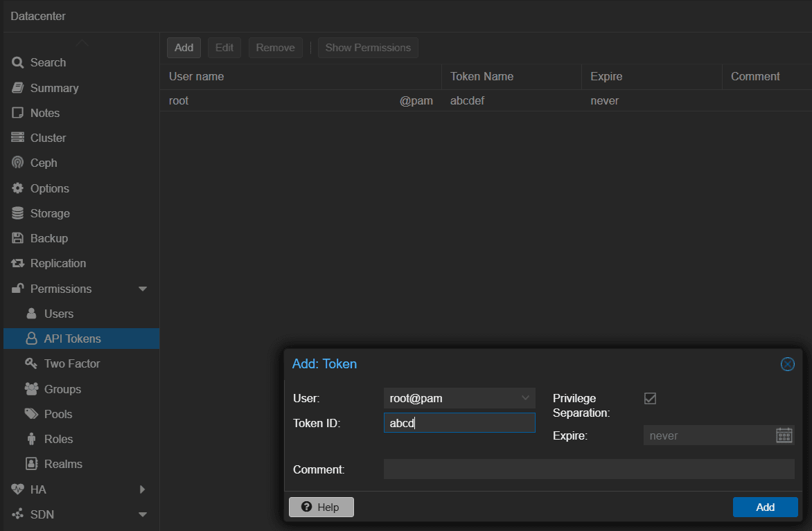This screenshot has width=812, height=531.
Task: Open Storage using its stacked-disks icon
Action: coord(18,213)
